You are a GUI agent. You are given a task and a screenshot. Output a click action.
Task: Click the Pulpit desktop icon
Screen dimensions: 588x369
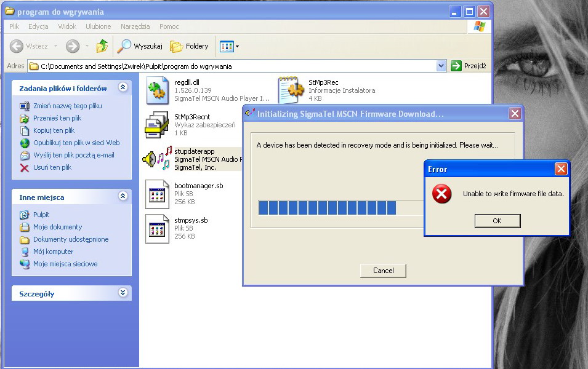[25, 215]
